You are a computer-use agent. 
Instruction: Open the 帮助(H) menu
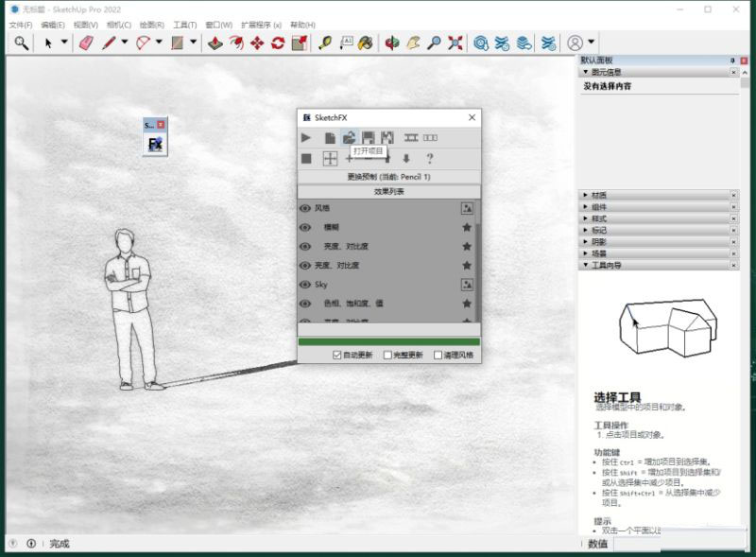click(x=302, y=25)
